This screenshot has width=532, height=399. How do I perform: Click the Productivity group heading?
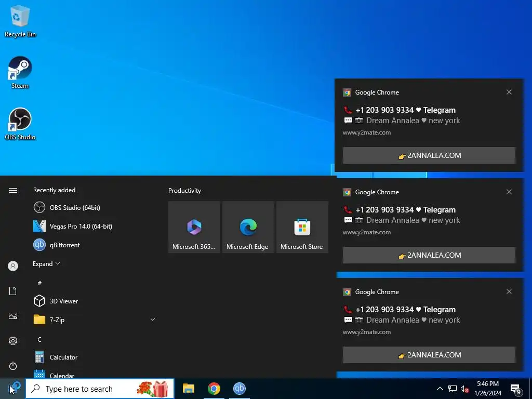coord(184,191)
